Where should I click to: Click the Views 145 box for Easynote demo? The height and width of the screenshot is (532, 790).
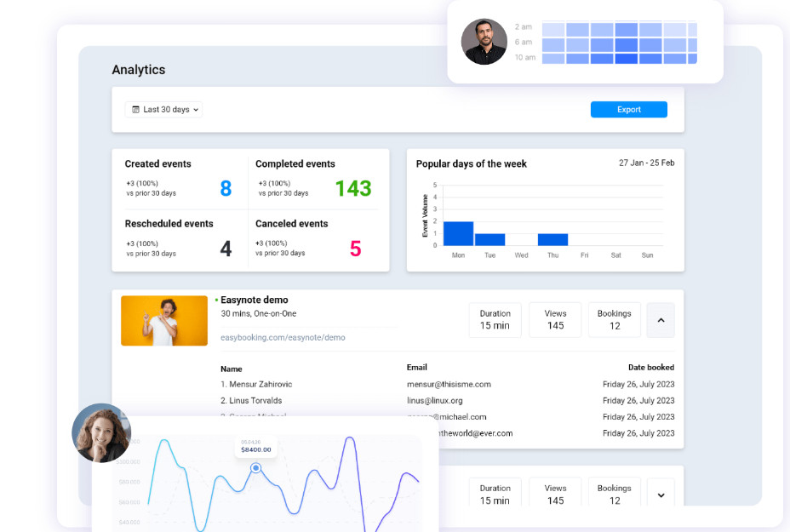555,320
